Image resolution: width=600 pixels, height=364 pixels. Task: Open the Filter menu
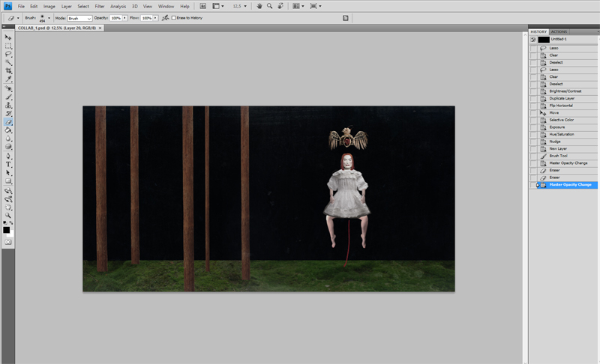click(x=100, y=6)
